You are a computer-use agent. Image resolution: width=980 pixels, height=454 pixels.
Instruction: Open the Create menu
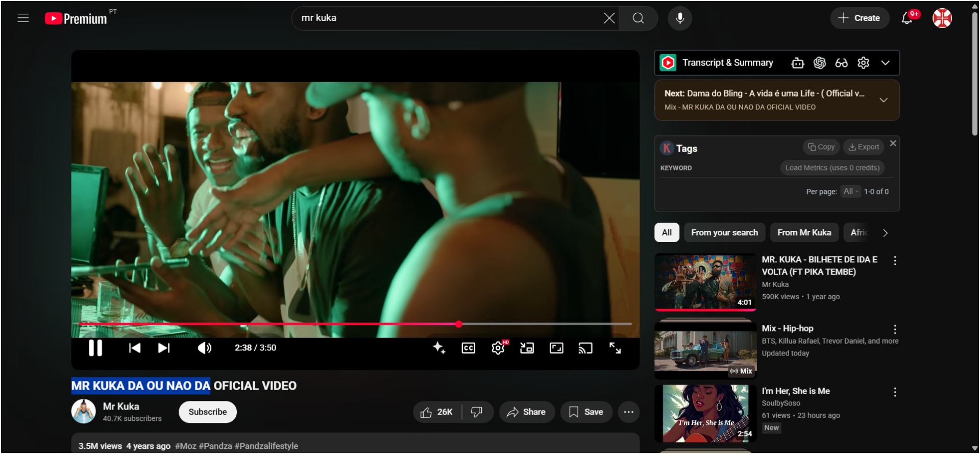(860, 18)
